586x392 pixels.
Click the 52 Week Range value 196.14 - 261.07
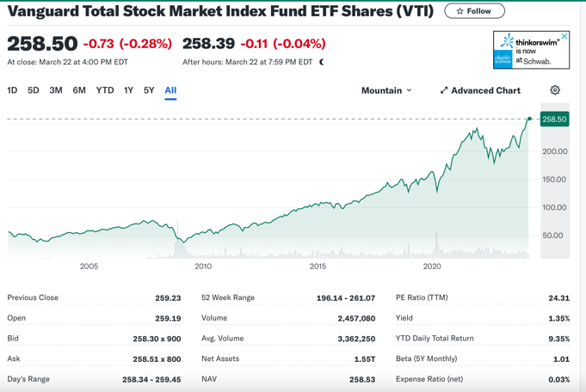[346, 298]
